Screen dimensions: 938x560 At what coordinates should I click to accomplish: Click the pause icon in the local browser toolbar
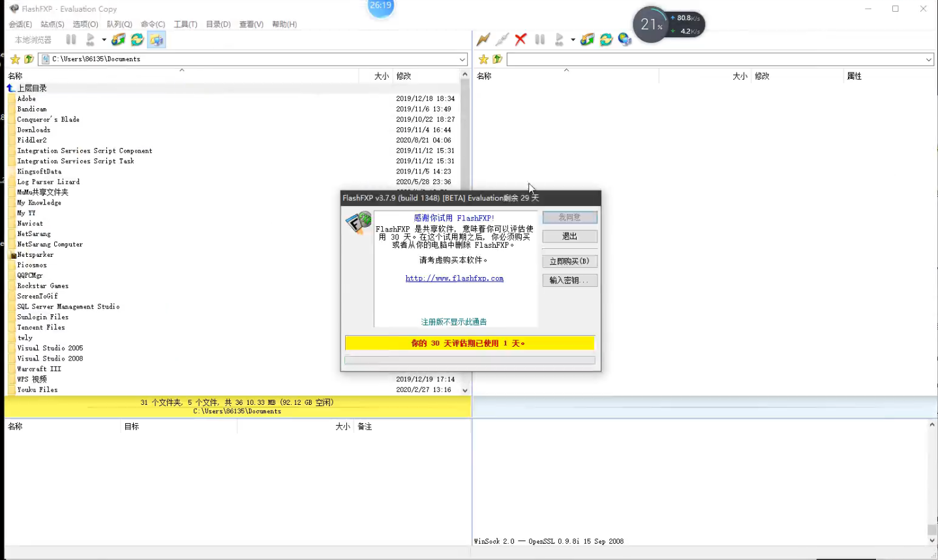[71, 40]
